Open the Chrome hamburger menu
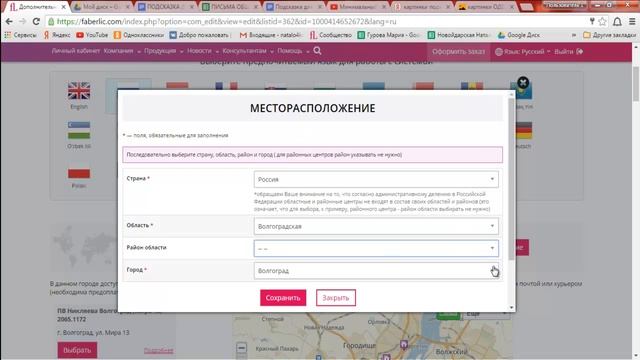640x360 pixels. click(x=632, y=22)
